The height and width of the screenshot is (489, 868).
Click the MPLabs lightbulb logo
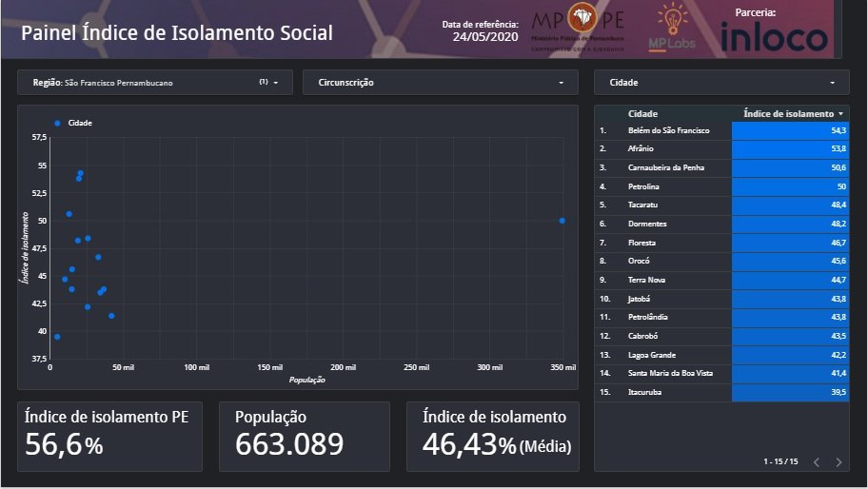point(673,28)
